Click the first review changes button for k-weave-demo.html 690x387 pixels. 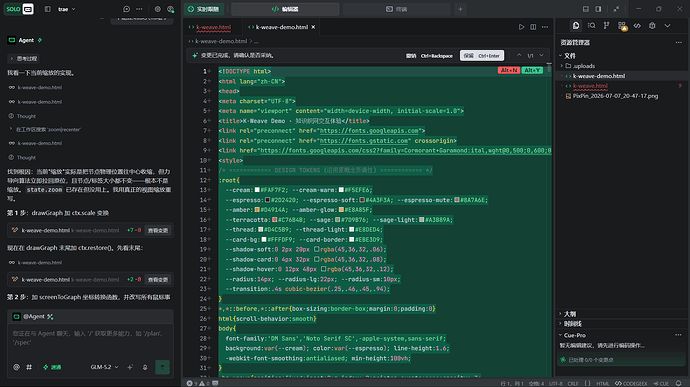[x=158, y=230]
